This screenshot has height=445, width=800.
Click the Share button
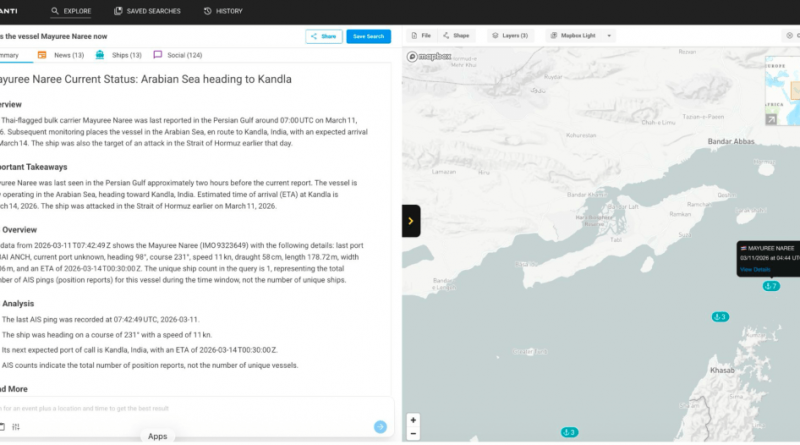[x=323, y=36]
